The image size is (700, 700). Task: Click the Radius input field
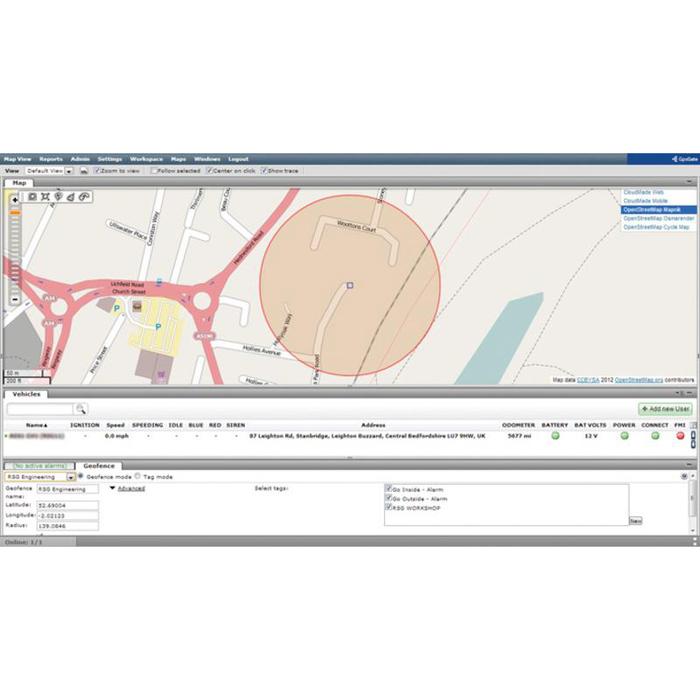pyautogui.click(x=67, y=526)
